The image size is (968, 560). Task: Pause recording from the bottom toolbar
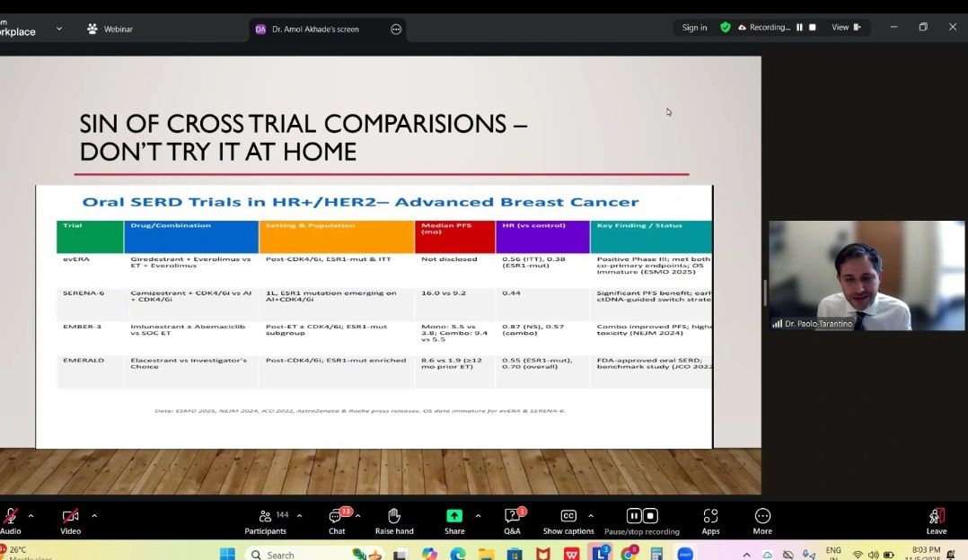pos(634,516)
